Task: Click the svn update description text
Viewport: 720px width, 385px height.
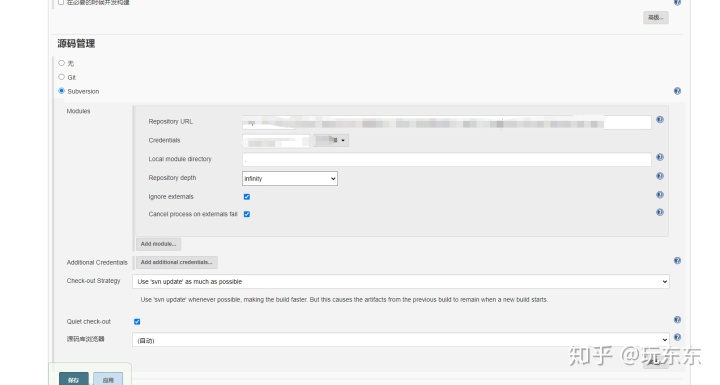Action: click(x=344, y=300)
